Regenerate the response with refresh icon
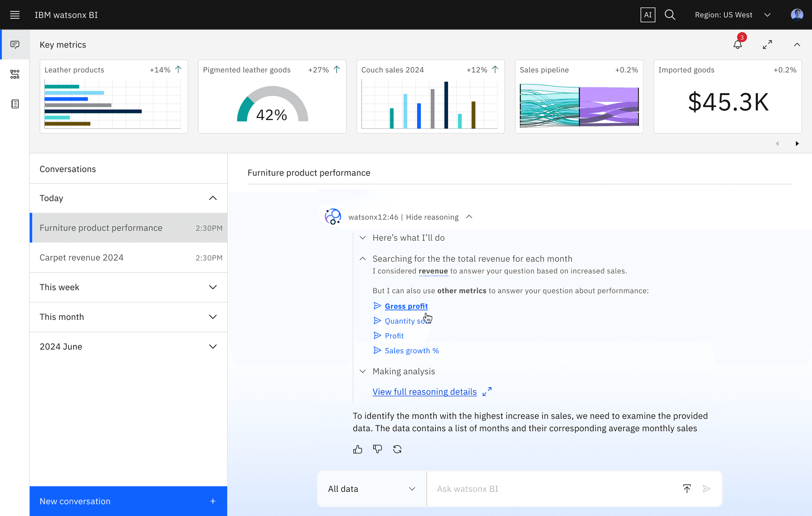812x516 pixels. pyautogui.click(x=397, y=449)
